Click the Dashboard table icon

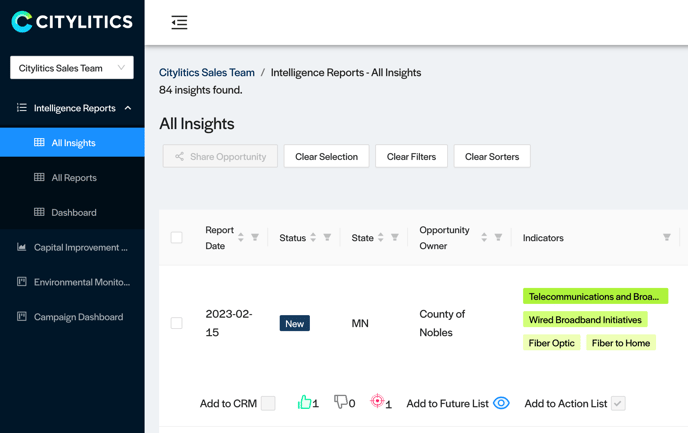click(39, 212)
